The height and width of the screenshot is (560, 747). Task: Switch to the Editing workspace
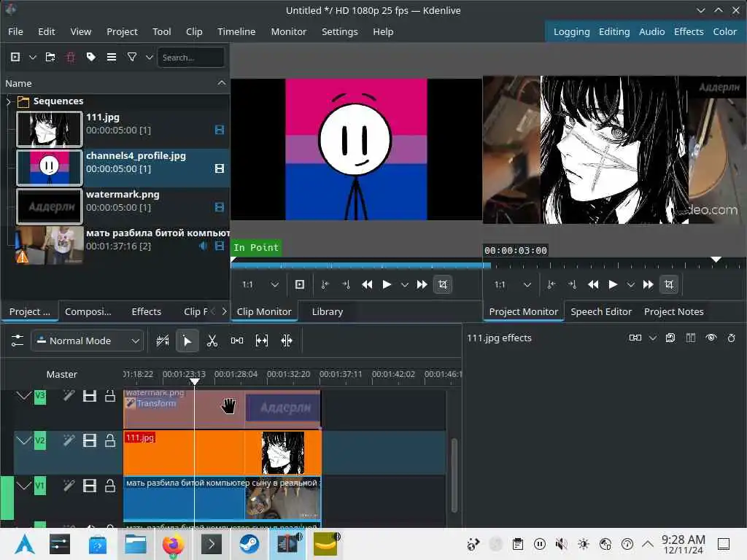[x=614, y=32]
